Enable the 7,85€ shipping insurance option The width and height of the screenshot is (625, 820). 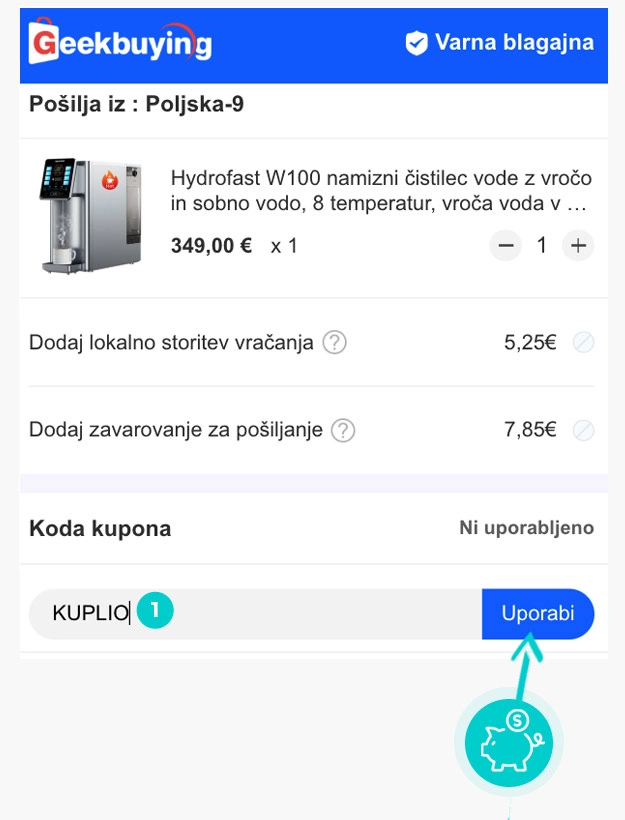583,431
